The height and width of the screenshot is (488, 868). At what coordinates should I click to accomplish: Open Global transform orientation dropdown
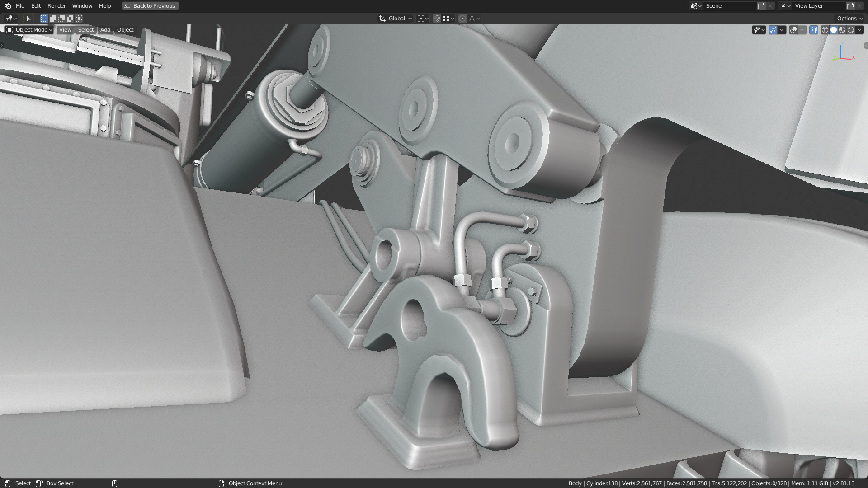[396, 19]
